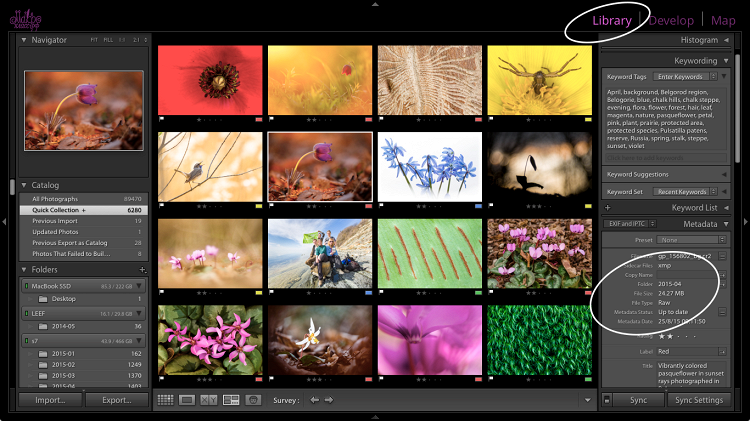Click the plus icon beside Keyword List
Screen dimensions: 750x421
607,208
